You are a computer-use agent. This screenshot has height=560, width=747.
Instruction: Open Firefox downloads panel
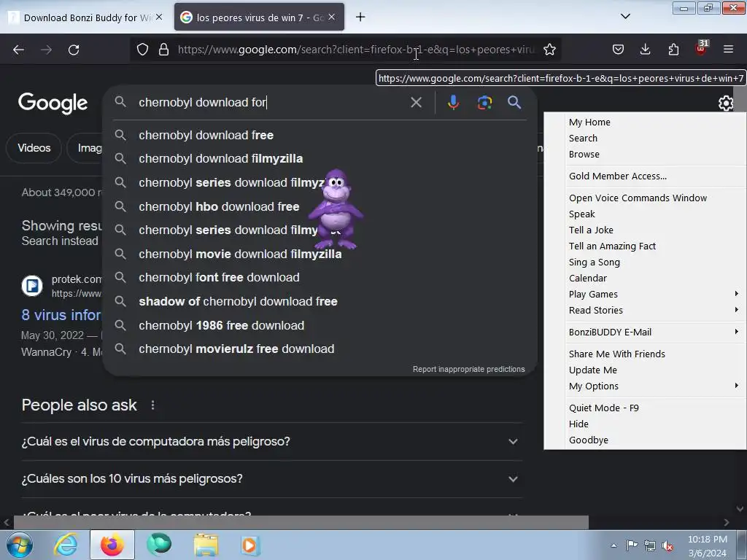(645, 50)
